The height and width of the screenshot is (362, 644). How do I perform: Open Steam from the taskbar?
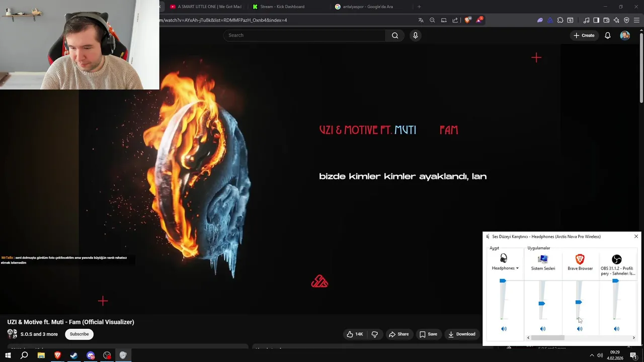pyautogui.click(x=74, y=355)
